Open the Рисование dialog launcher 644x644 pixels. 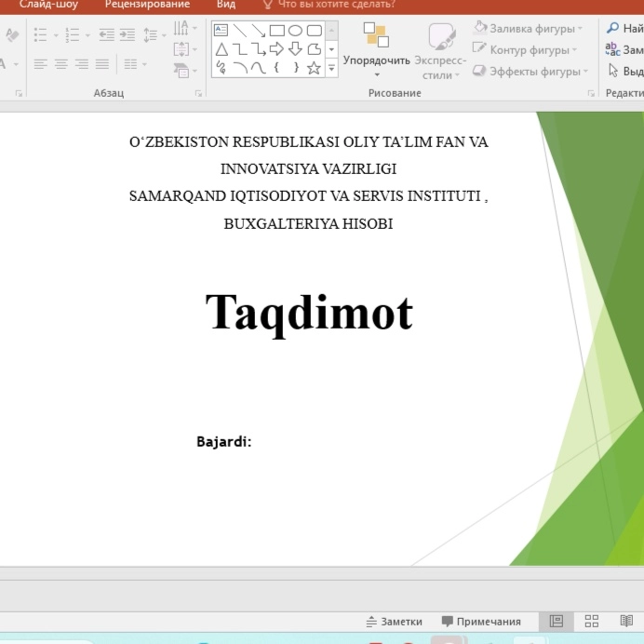(591, 94)
